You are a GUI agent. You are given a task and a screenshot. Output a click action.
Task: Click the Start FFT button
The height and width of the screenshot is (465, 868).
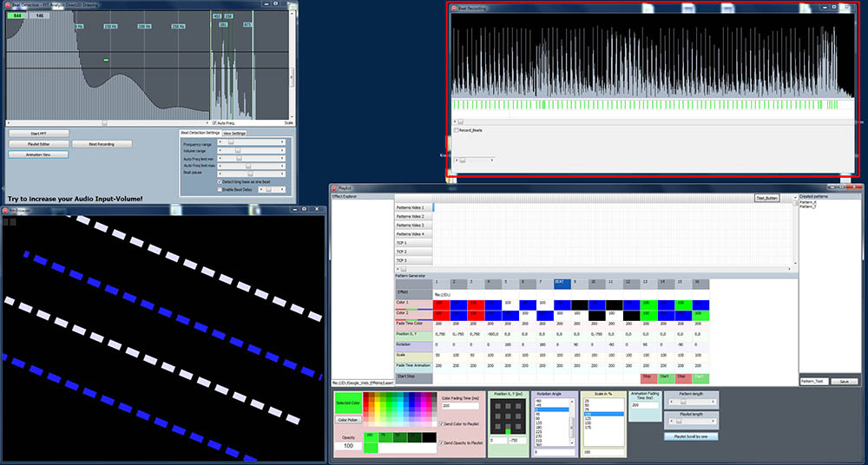(38, 134)
